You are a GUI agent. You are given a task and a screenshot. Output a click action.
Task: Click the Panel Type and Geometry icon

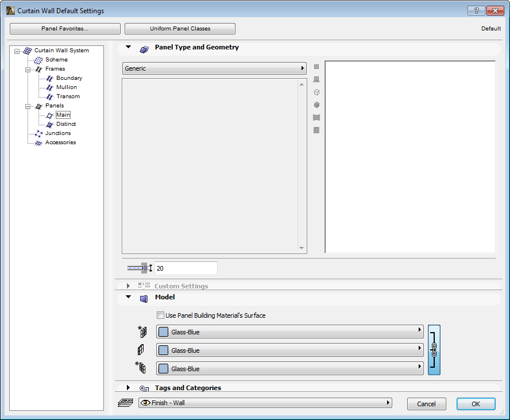pyautogui.click(x=144, y=49)
